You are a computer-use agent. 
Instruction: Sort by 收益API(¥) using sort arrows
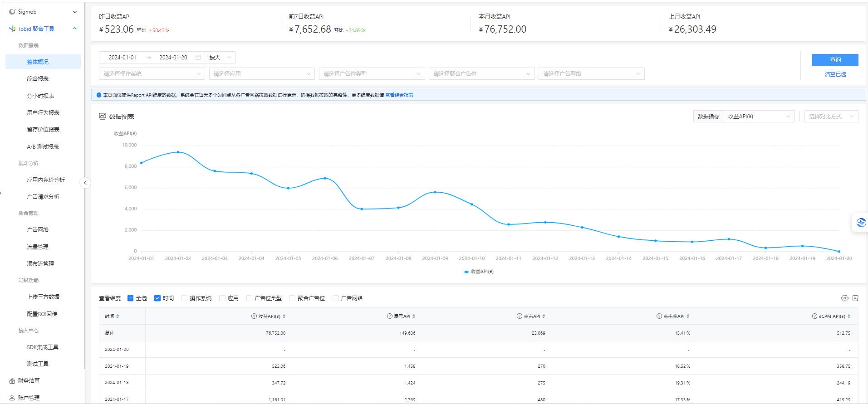tap(284, 316)
